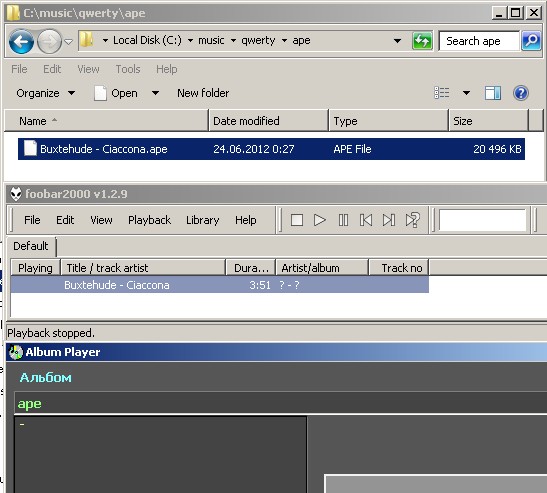Click the 20 496 KB size cell
The width and height of the screenshot is (547, 493).
[x=497, y=149]
